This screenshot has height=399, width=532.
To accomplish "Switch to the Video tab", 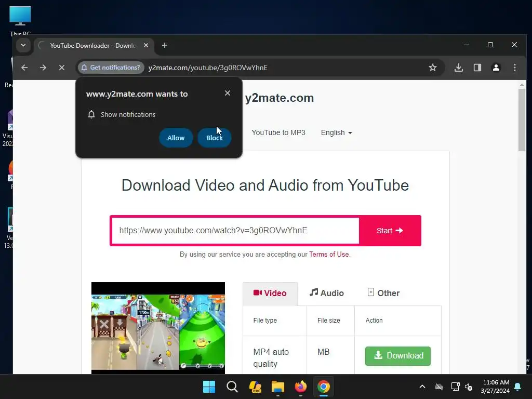I will click(270, 293).
